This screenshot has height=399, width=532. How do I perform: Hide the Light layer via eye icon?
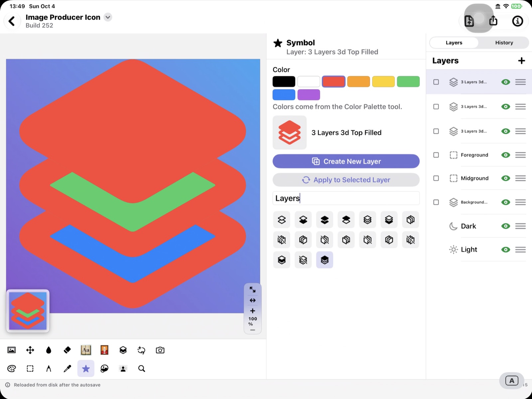tap(506, 250)
